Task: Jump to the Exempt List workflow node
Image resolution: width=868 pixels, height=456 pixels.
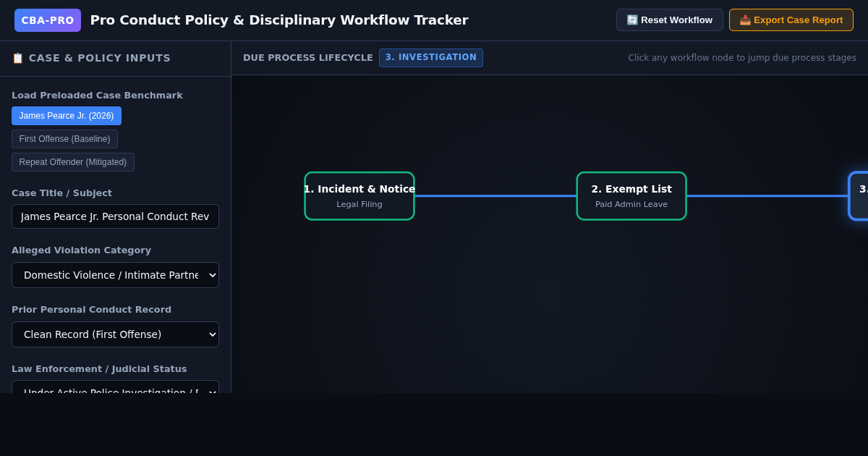Action: 631,196
